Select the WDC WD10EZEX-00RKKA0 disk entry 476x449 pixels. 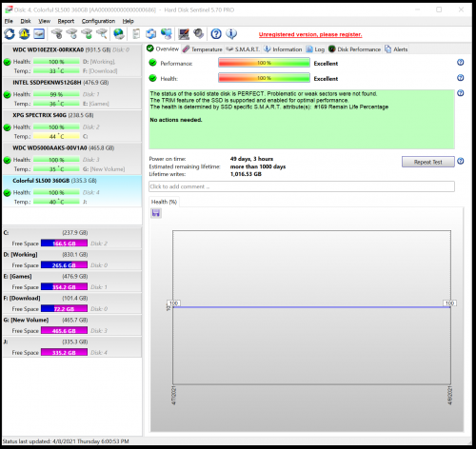(72, 60)
